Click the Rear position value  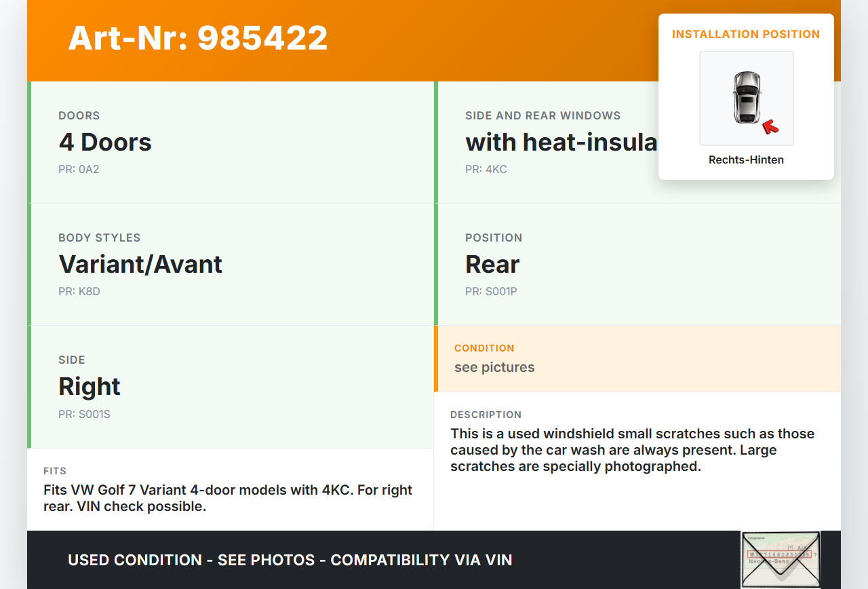tap(492, 265)
